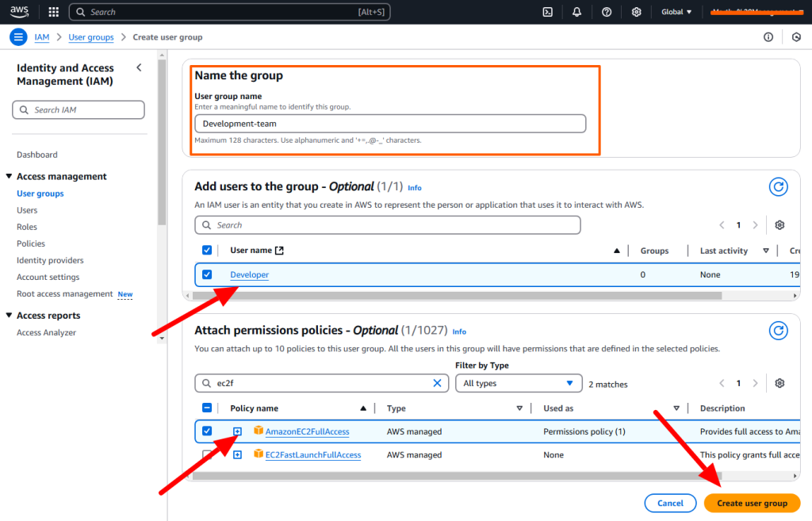Open the AWS home logo
Image resolution: width=812 pixels, height=521 pixels.
(19, 11)
